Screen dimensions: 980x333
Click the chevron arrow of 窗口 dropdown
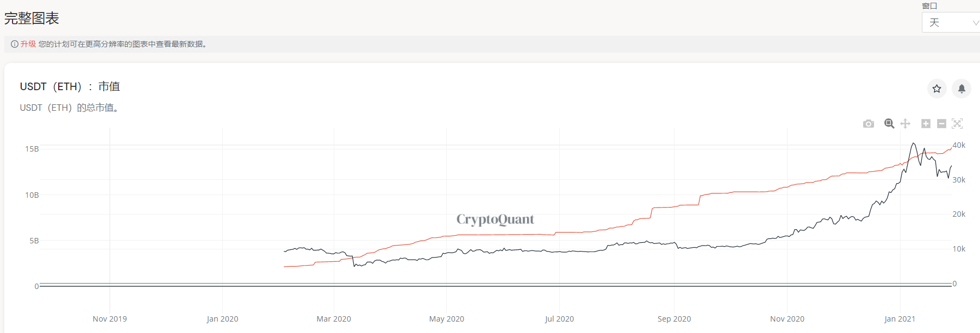(976, 23)
